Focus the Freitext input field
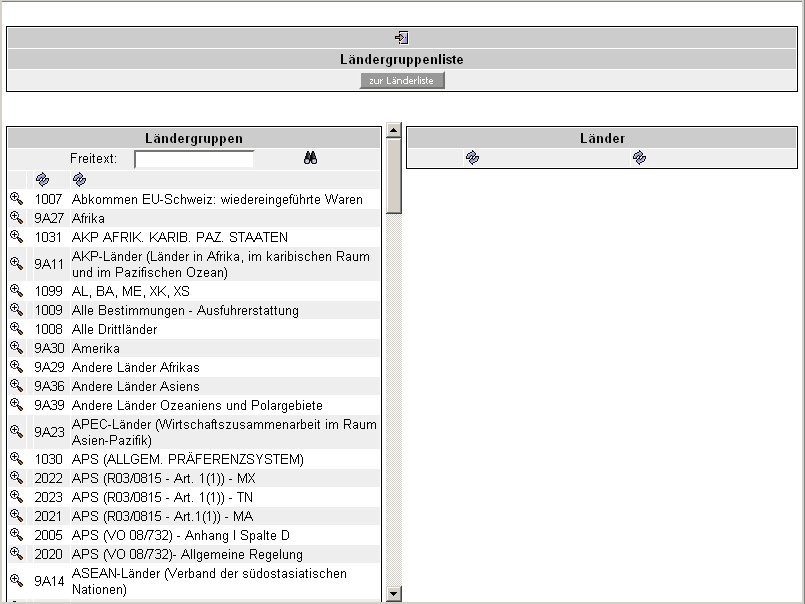The image size is (805, 604). [x=194, y=159]
